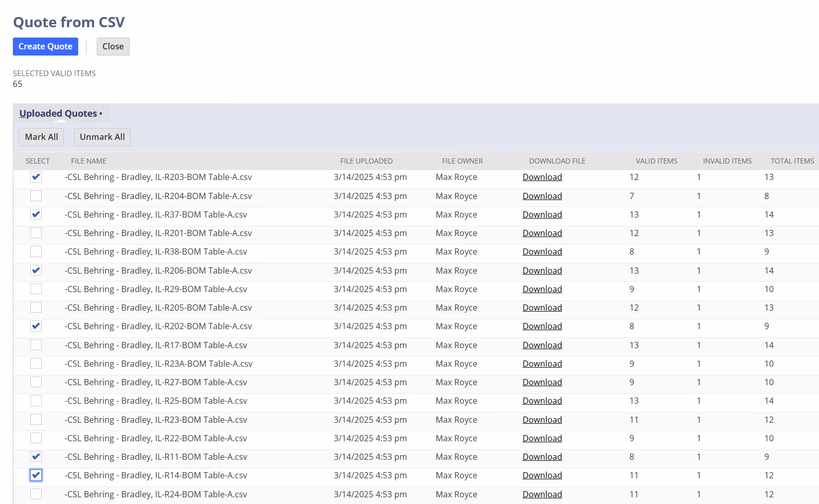Click the file name ending R205-BOM Table-A.csv
The height and width of the screenshot is (504, 819).
pos(158,308)
